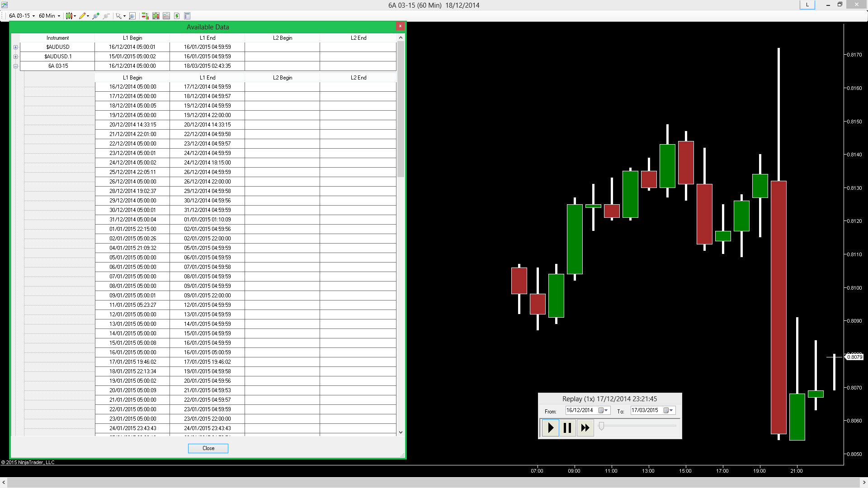This screenshot has width=868, height=488.
Task: Expand the $AUDUSD instrument row
Action: [16, 47]
